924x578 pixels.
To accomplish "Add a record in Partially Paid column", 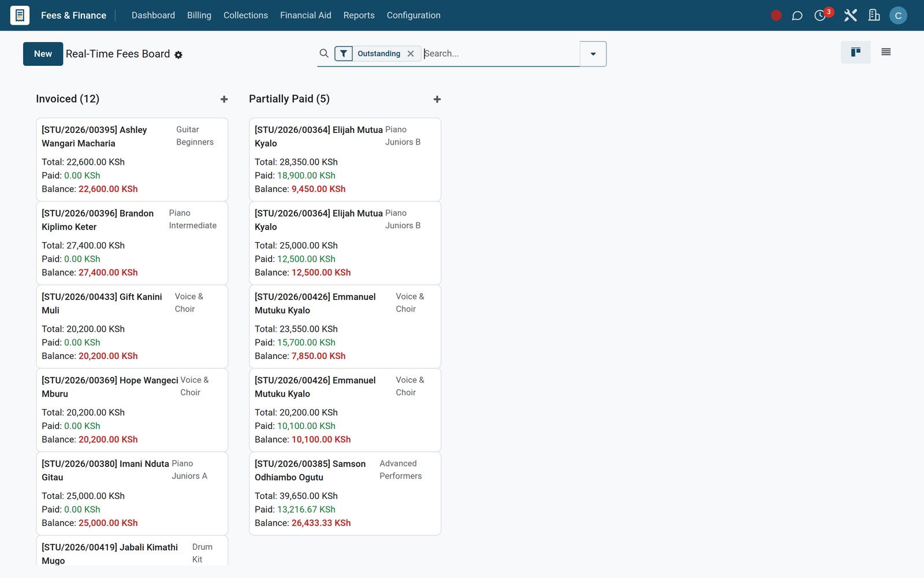I will pyautogui.click(x=437, y=99).
